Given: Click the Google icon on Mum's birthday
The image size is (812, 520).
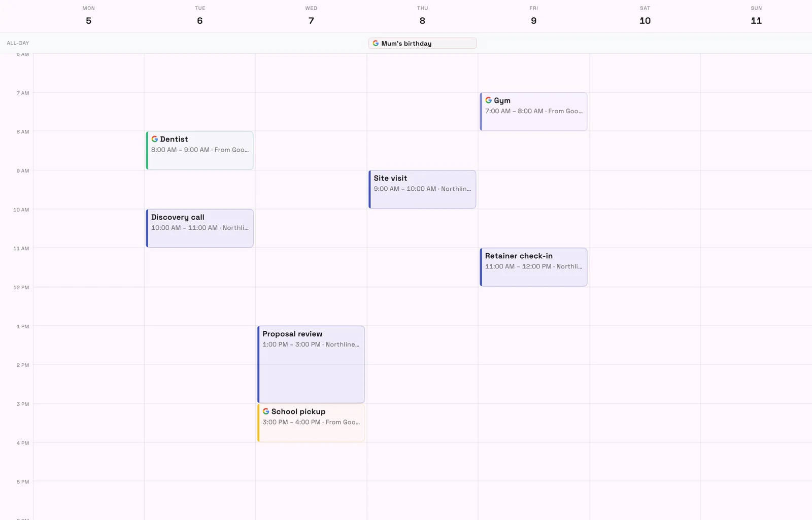Looking at the screenshot, I should [x=376, y=43].
